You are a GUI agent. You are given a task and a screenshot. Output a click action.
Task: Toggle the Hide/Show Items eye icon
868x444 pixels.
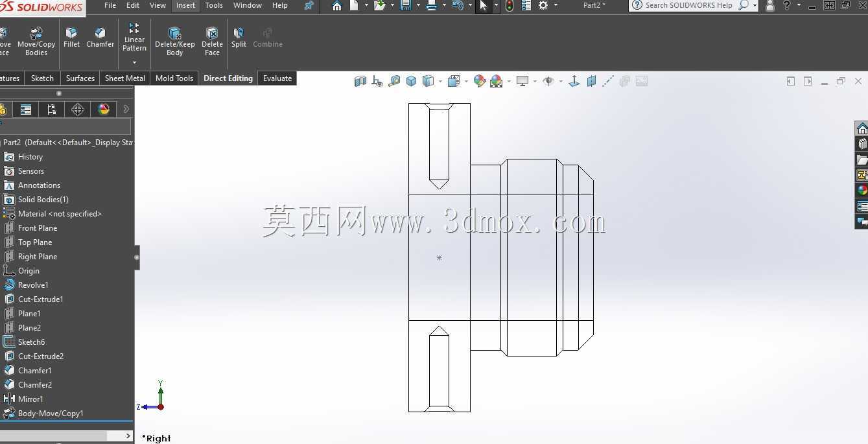(548, 81)
